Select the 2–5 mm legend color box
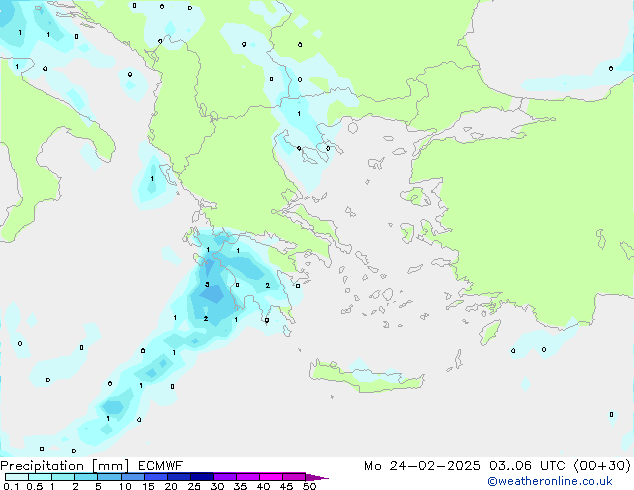634x490 pixels. pos(86,477)
